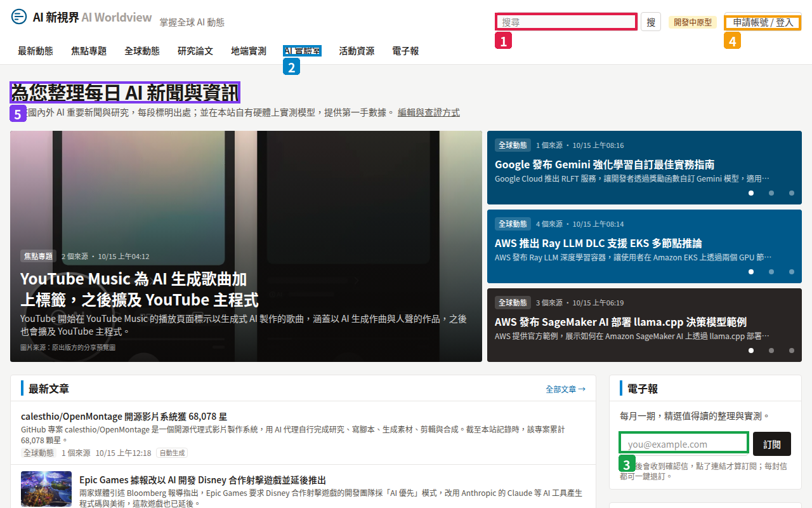Focus the 搜尋 search field

(566, 22)
